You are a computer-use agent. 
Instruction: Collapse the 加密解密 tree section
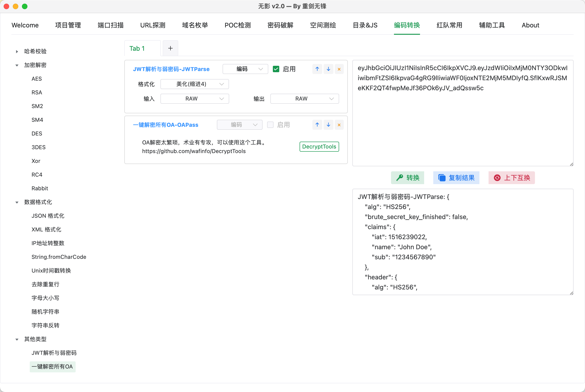pos(17,65)
